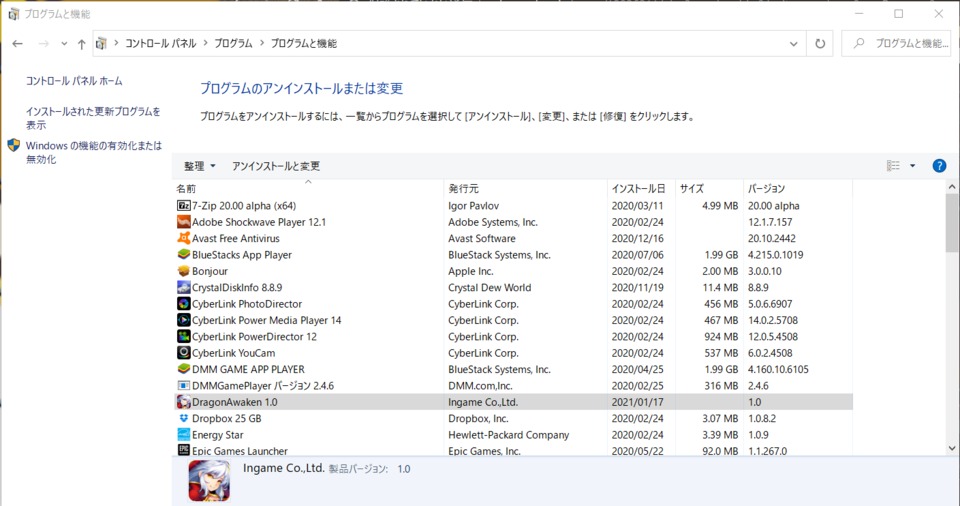Click the CyberLink PowerDirector 12 icon

coord(183,336)
